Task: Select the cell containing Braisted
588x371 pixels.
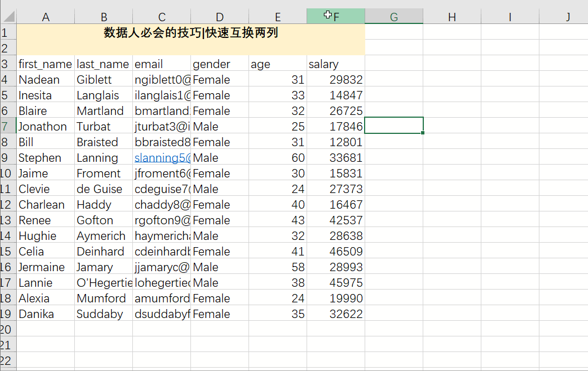Action: tap(103, 142)
